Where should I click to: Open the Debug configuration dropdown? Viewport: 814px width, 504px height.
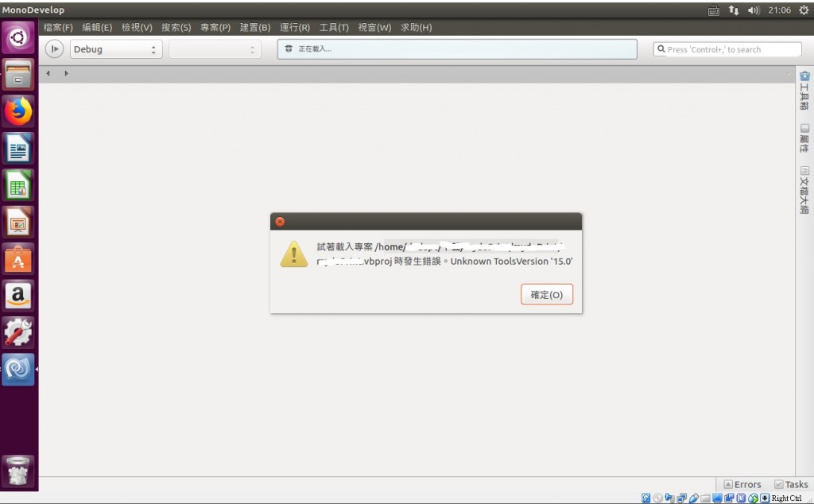(116, 49)
